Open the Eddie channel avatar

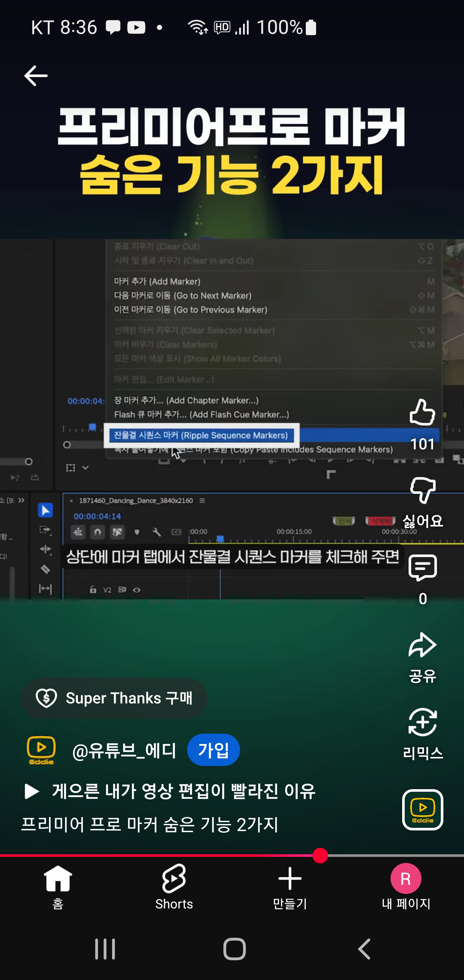[42, 750]
